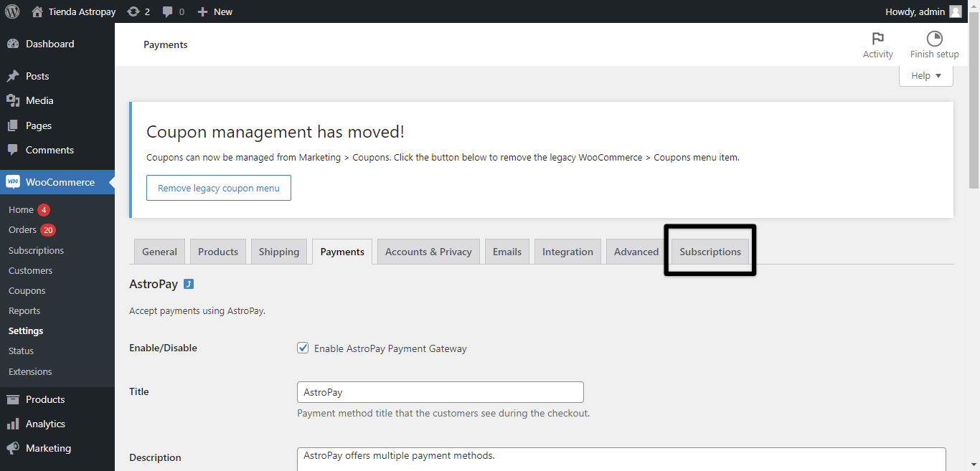Screen dimensions: 980x471
Task: Click the Comments speech bubble sidebar icon
Action: click(13, 150)
